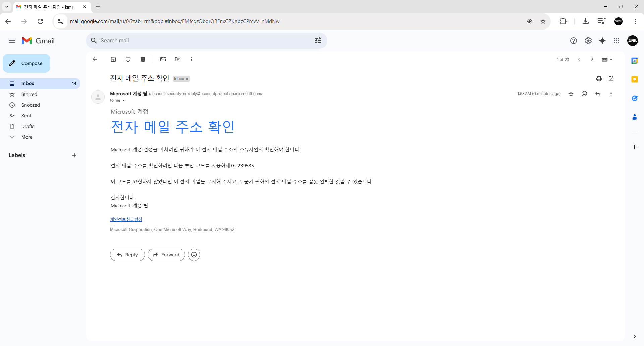Star the Microsoft email

(571, 94)
